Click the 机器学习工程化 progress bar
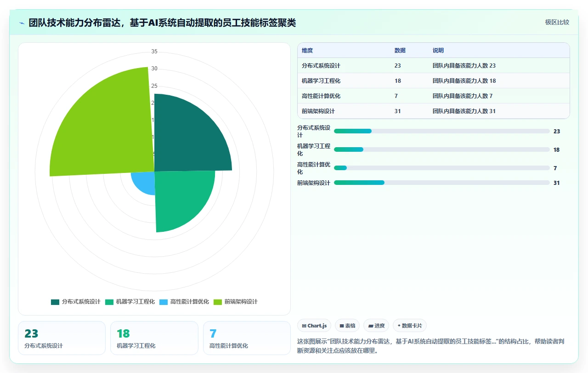 [x=442, y=149]
